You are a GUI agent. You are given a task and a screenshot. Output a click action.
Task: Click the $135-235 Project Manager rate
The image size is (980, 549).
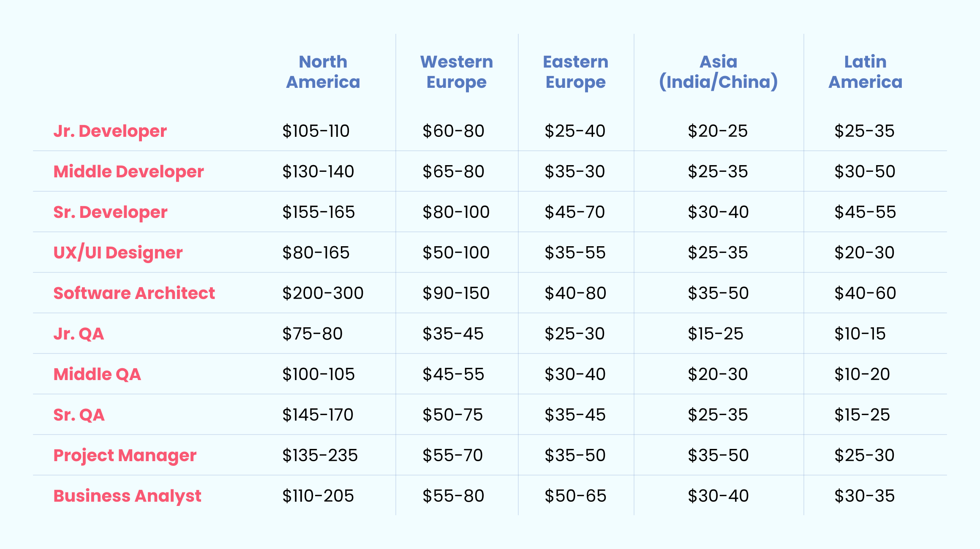tap(320, 455)
